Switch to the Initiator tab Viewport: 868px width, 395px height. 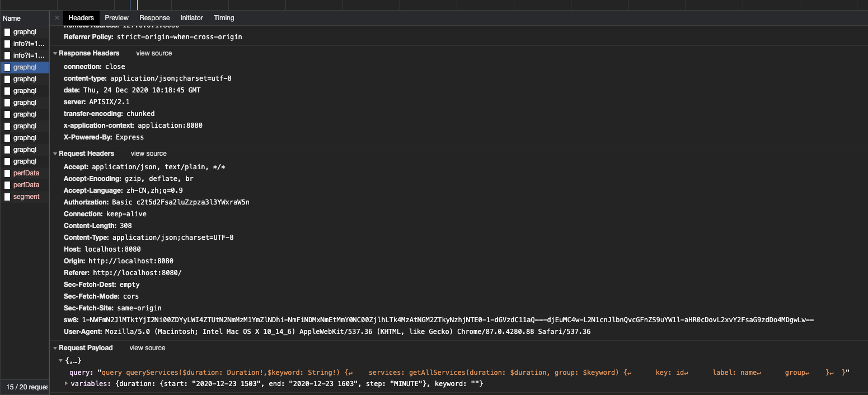coord(191,18)
